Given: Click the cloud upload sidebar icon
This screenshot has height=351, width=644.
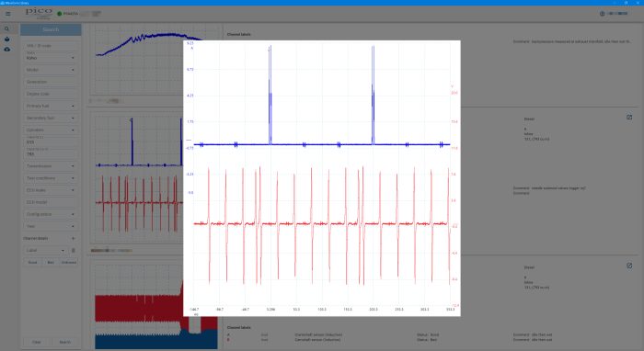Looking at the screenshot, I should pyautogui.click(x=7, y=50).
